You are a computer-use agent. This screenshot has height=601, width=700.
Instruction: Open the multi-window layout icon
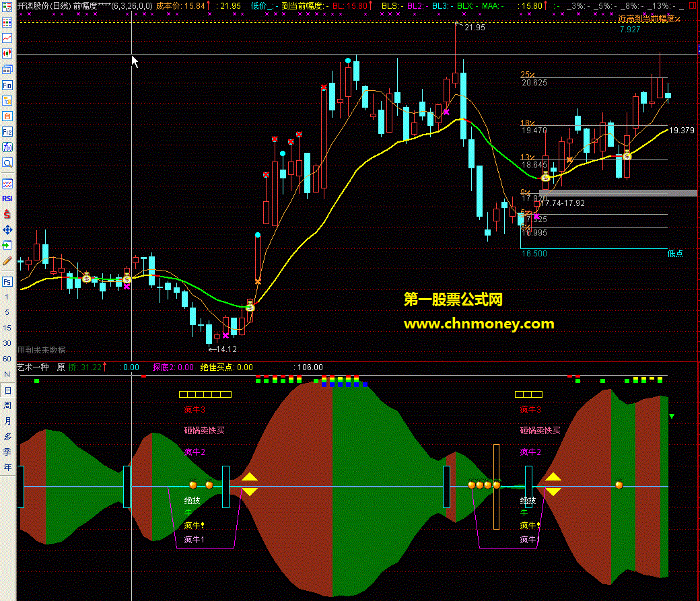[7, 69]
